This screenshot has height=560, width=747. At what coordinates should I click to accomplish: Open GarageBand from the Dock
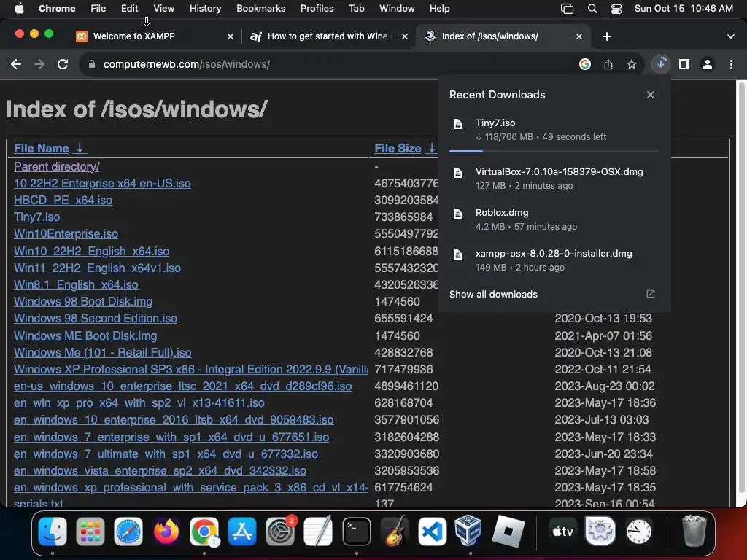pos(395,532)
